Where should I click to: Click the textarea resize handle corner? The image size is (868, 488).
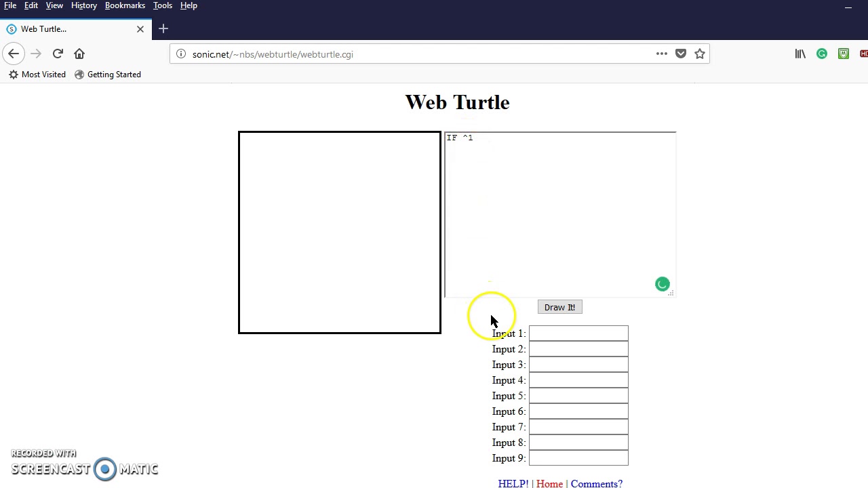671,293
